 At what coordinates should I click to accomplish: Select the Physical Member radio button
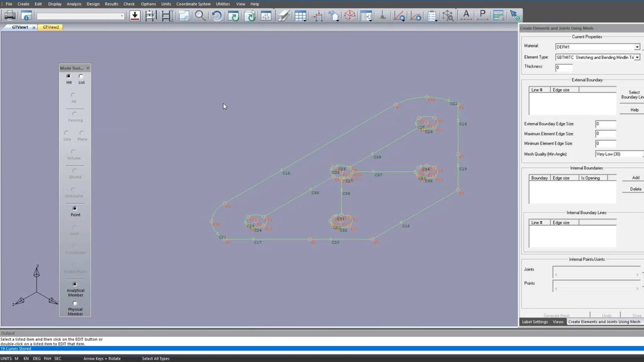tap(75, 303)
